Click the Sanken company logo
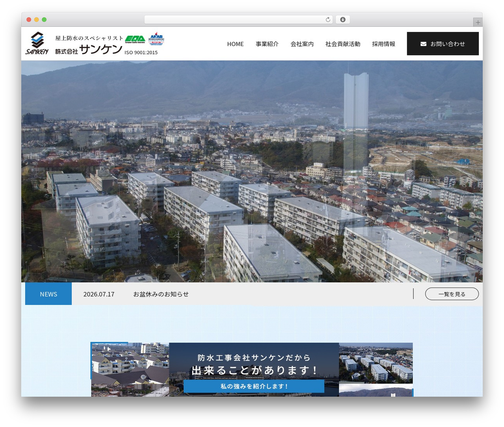 pyautogui.click(x=37, y=43)
